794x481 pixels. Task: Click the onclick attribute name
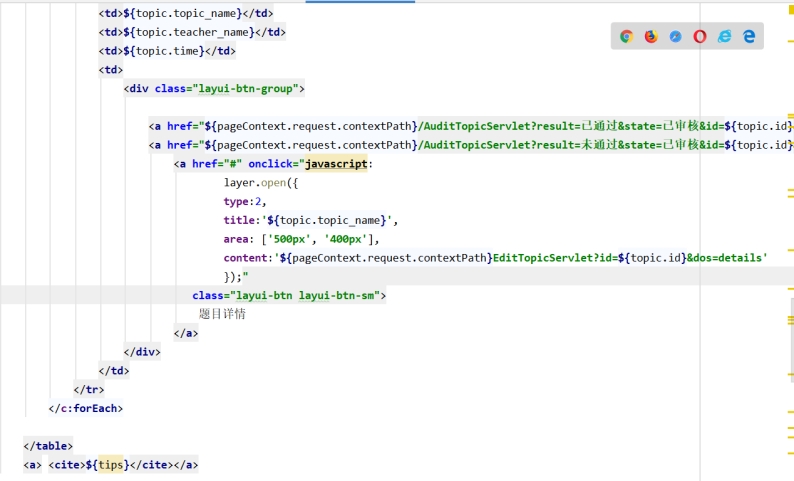(270, 164)
